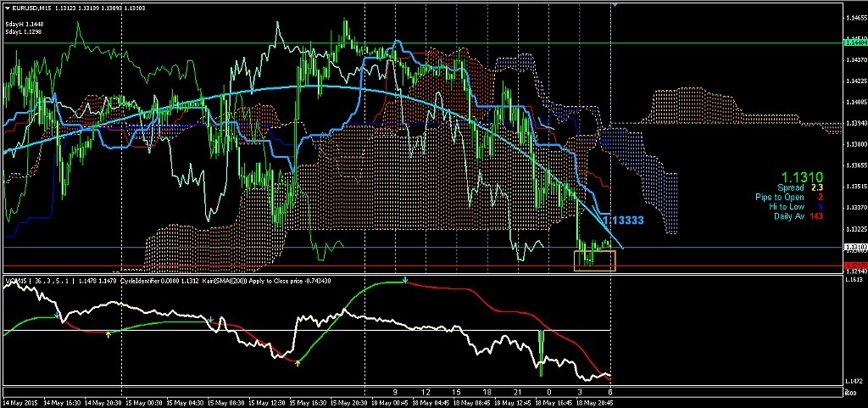868x408 pixels.
Task: Click the 15 May 20:30 time axis label
Action: 349,401
